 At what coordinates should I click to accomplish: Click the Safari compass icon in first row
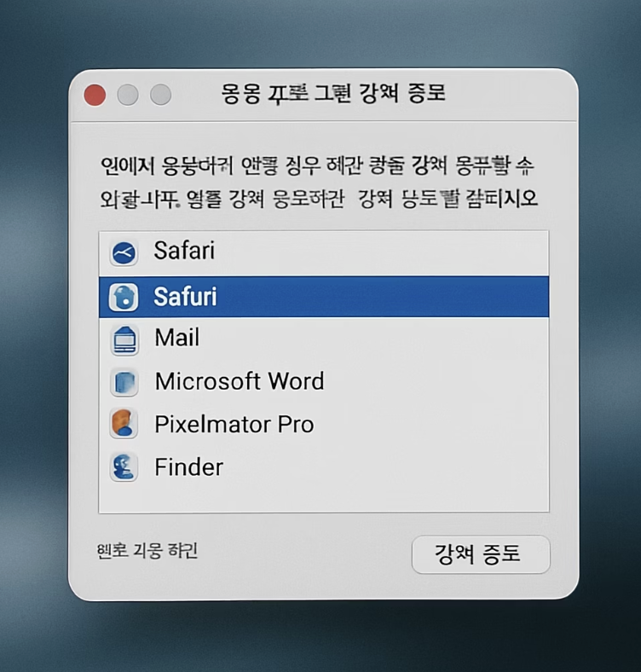124,253
